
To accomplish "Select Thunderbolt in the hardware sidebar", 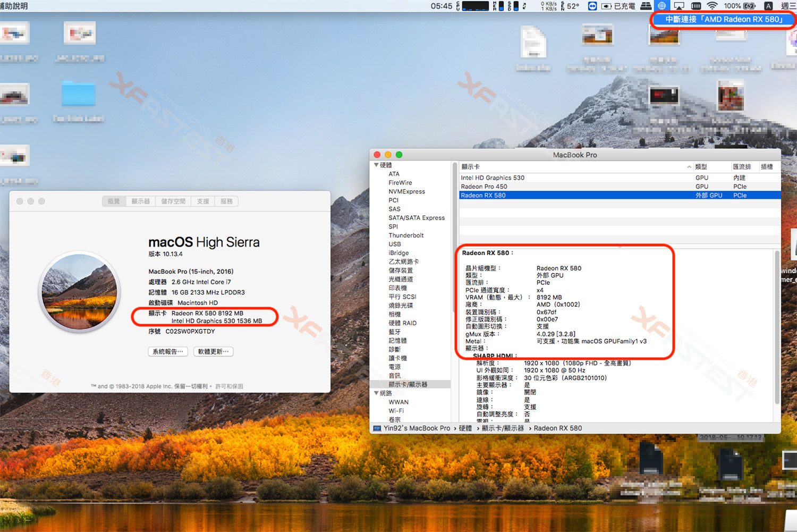I will point(406,235).
